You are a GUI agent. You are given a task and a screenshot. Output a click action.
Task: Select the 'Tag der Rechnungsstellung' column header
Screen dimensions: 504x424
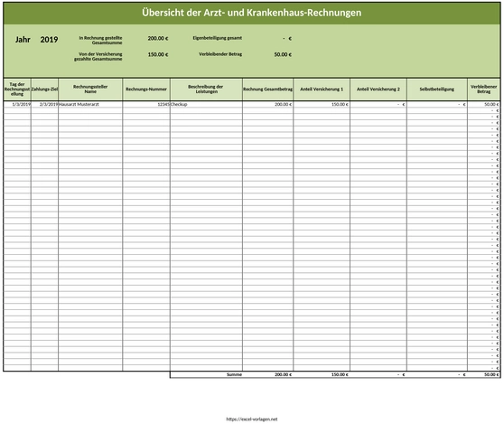click(17, 90)
